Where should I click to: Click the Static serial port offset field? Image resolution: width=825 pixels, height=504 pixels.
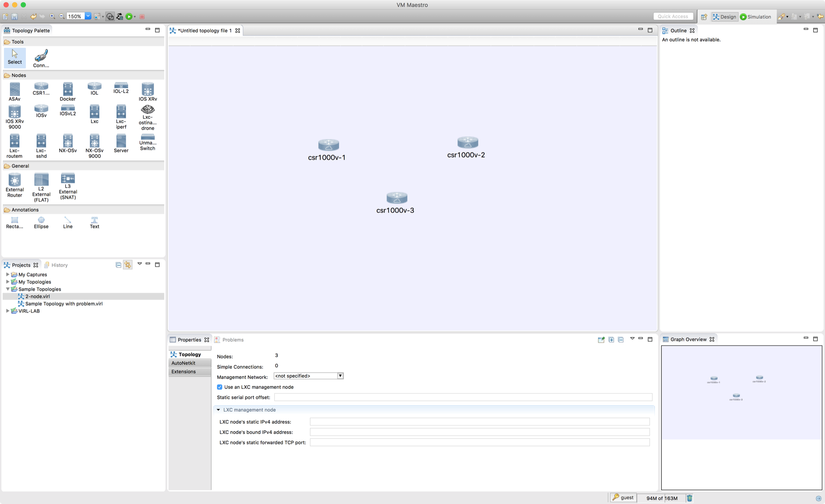coord(463,397)
